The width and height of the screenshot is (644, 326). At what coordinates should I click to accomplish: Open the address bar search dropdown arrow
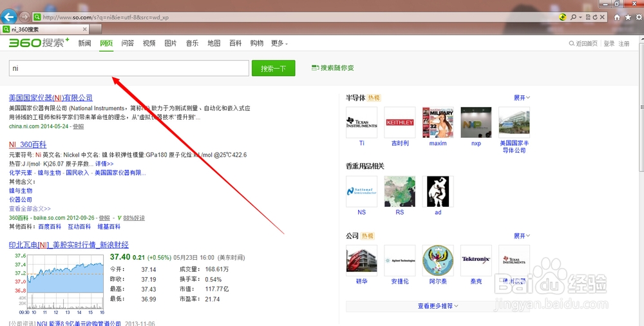[x=580, y=17]
